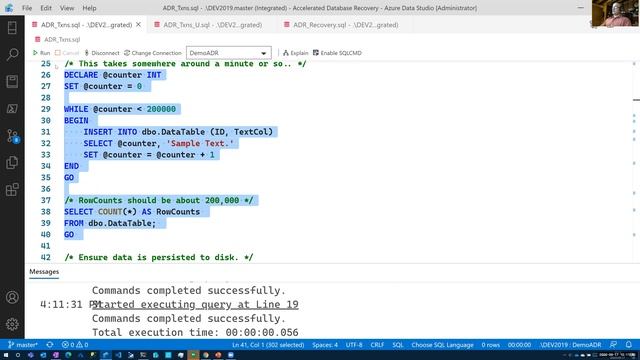Click Change Connection

pos(153,53)
